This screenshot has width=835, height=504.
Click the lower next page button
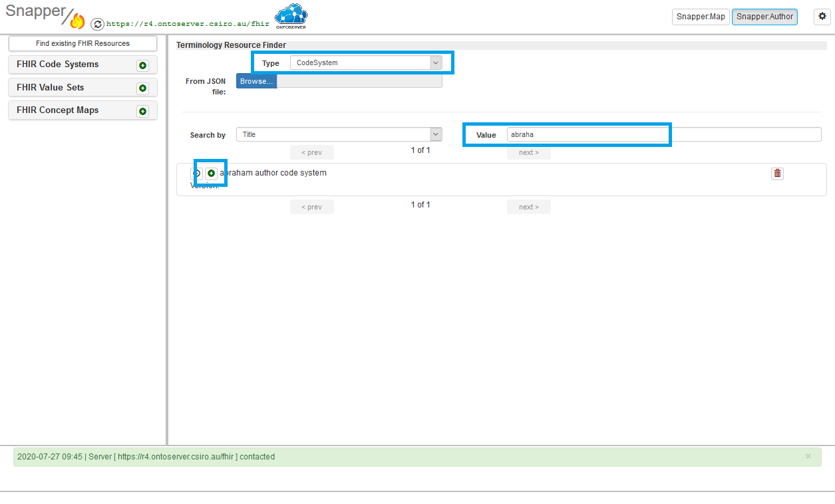pos(529,207)
